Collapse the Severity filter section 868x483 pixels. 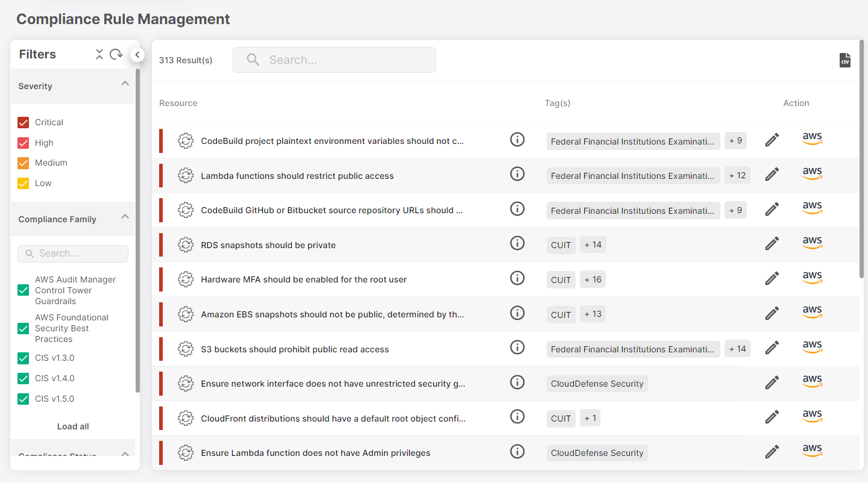tap(125, 84)
